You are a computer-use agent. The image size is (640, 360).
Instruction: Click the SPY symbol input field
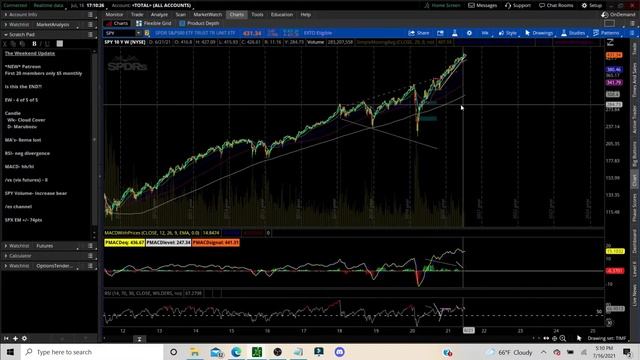point(120,33)
